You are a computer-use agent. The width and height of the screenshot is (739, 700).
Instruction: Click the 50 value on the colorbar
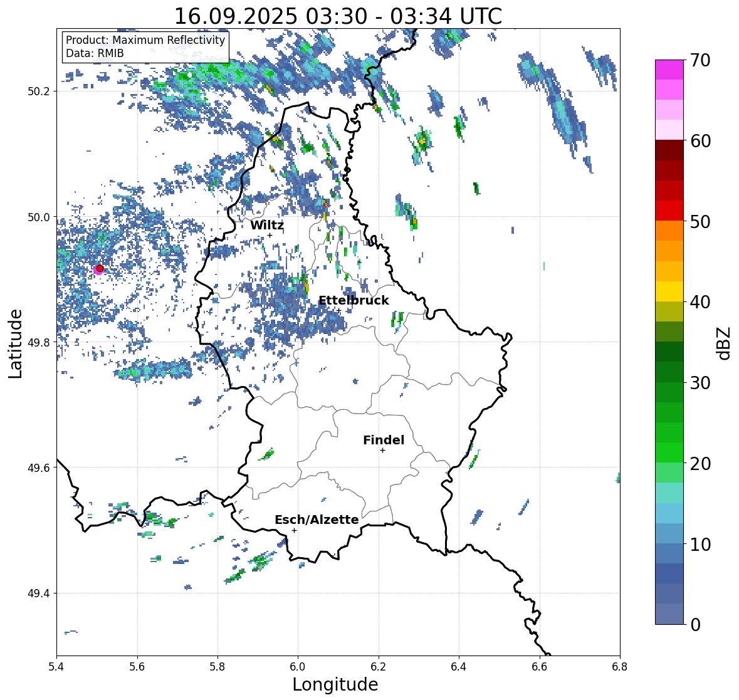tap(700, 222)
